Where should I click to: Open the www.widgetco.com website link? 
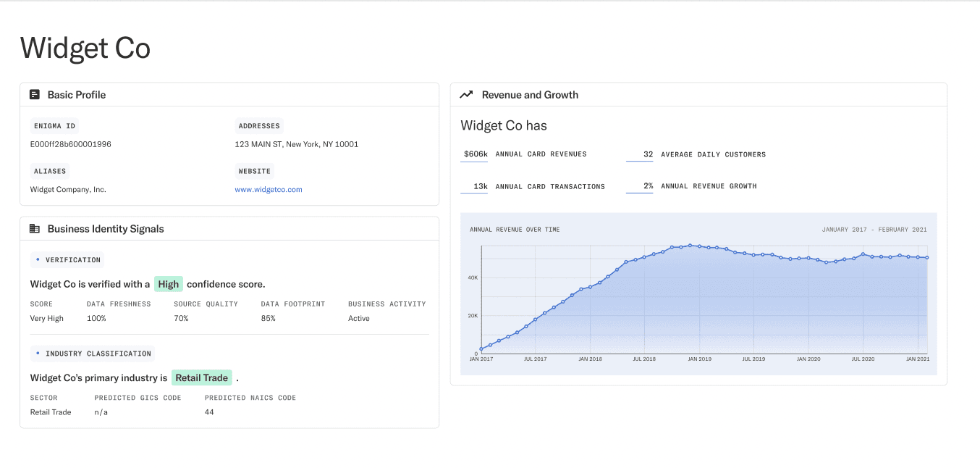point(269,189)
